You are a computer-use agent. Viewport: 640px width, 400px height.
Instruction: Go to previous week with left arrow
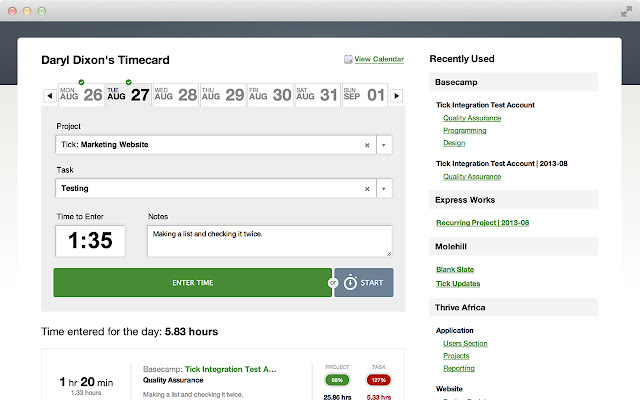(x=49, y=96)
